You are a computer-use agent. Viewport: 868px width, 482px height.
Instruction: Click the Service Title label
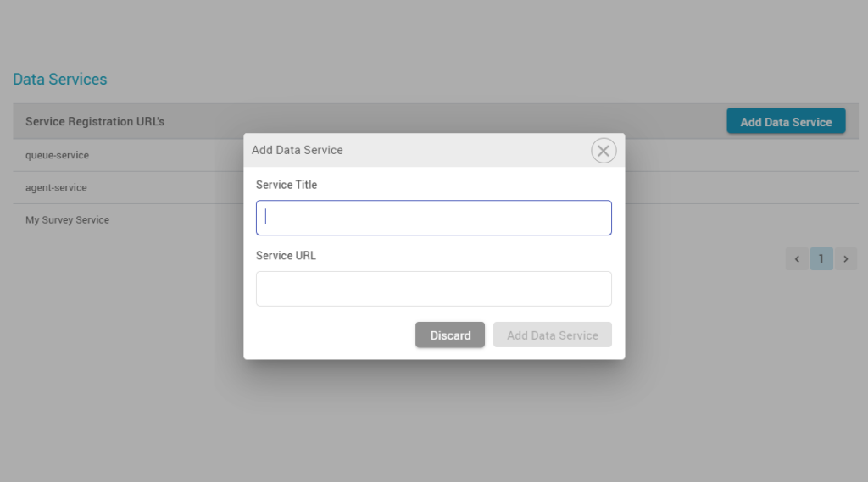(287, 185)
